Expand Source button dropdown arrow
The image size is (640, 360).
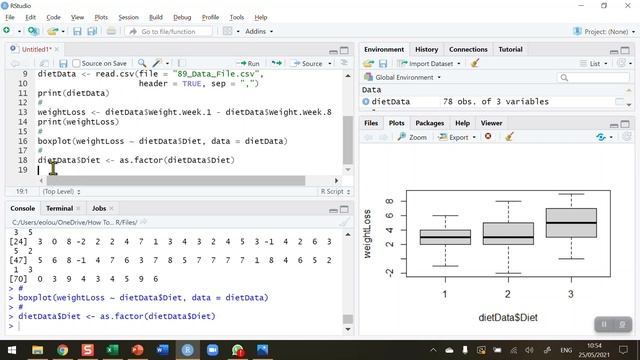pos(330,63)
